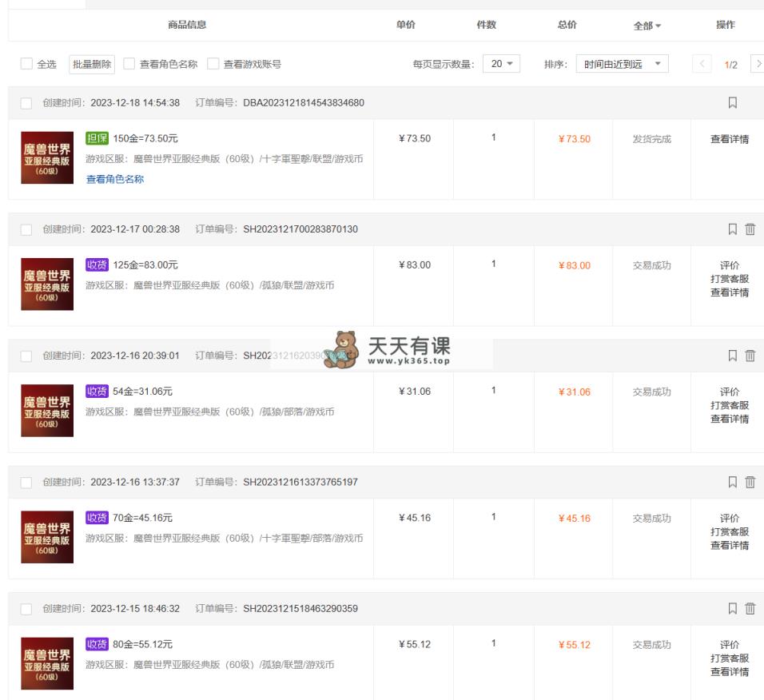
Task: Bookmark order DBA2023121814543834680
Action: (x=732, y=102)
